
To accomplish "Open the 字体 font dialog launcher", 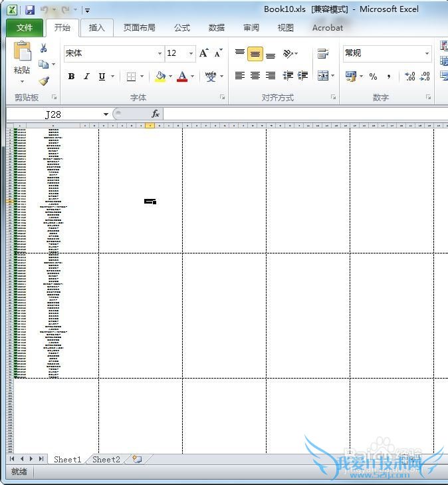I will [x=222, y=97].
